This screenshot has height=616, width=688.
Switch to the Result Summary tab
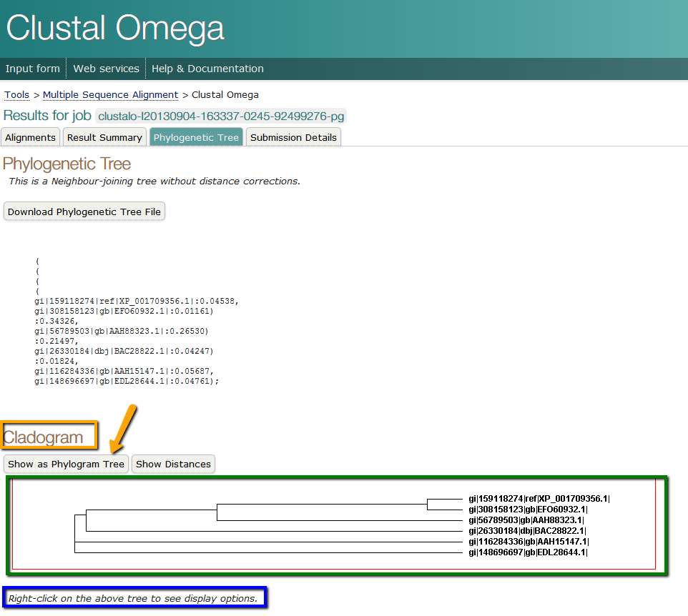point(104,137)
